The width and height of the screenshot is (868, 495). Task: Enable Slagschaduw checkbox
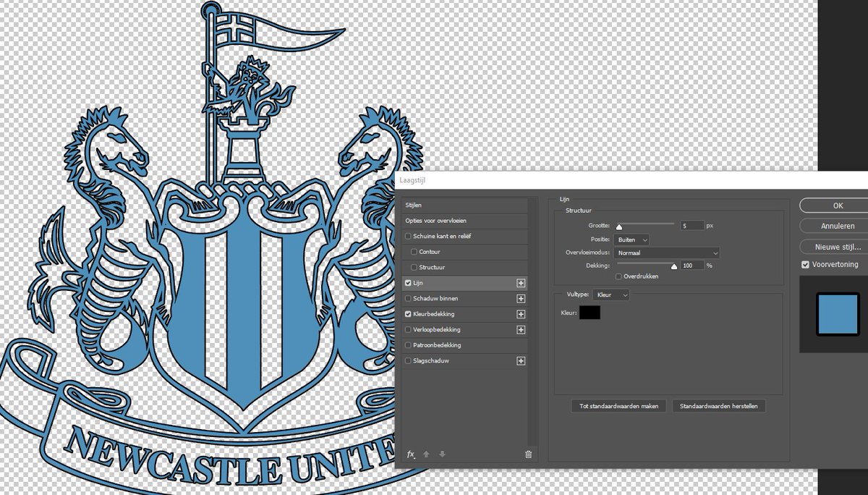pyautogui.click(x=409, y=360)
